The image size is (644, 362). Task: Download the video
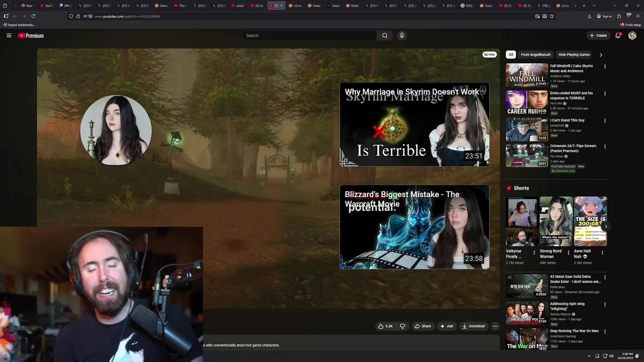[x=473, y=326]
